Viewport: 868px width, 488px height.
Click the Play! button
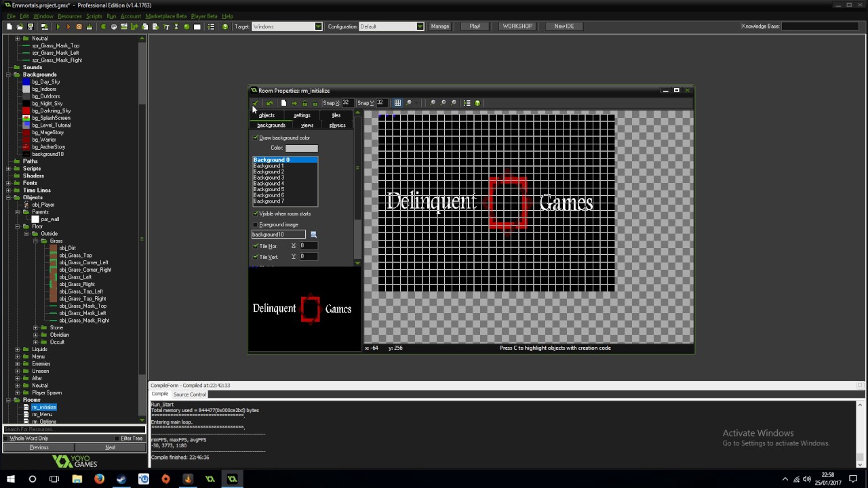pos(475,26)
